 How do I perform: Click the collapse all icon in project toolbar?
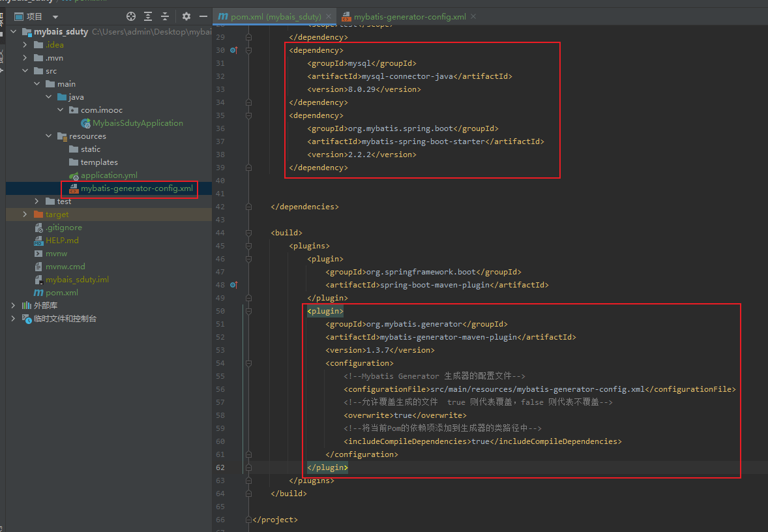(165, 17)
